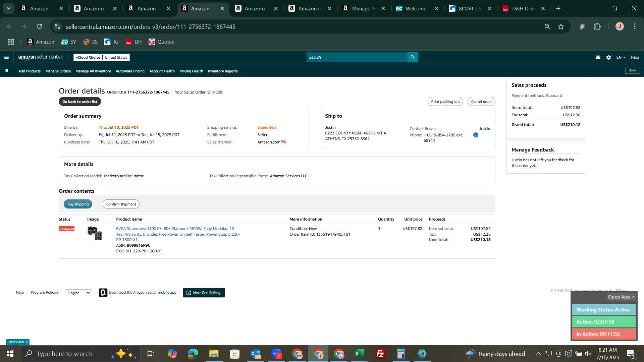
Task: Close the FEEDBACK tag with its X
Action: tap(26, 342)
